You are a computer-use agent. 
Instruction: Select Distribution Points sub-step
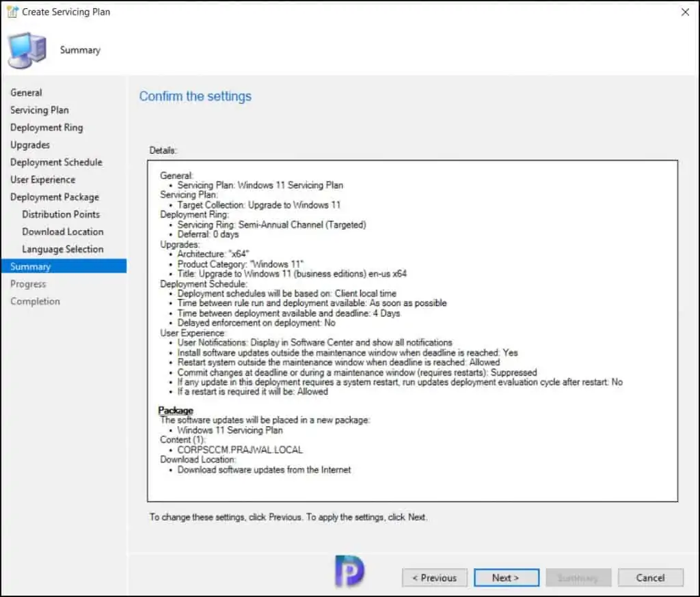(x=61, y=214)
